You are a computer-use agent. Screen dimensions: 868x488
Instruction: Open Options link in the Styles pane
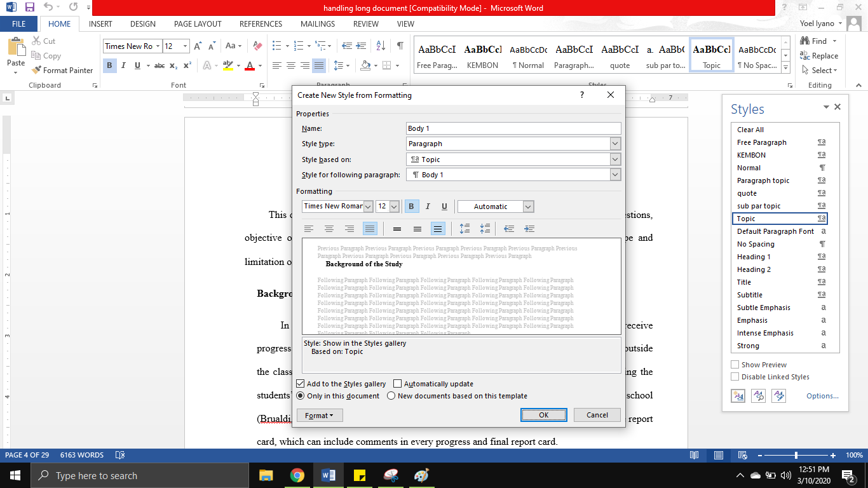(822, 395)
